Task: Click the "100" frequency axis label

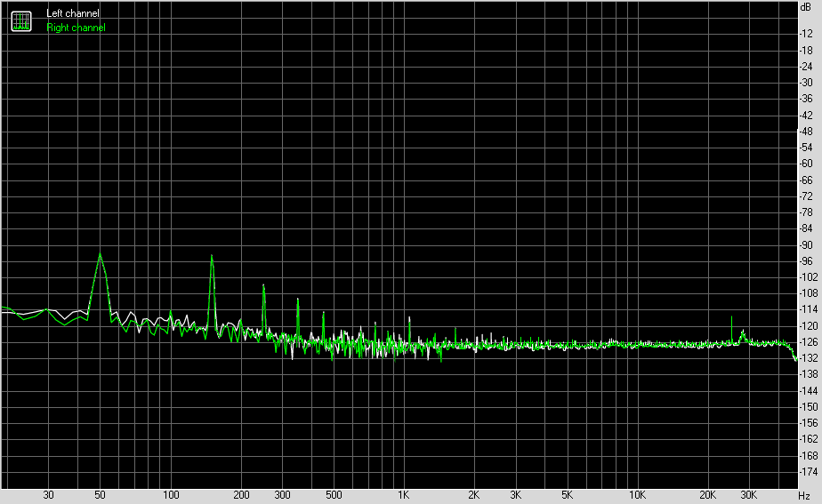Action: click(171, 495)
